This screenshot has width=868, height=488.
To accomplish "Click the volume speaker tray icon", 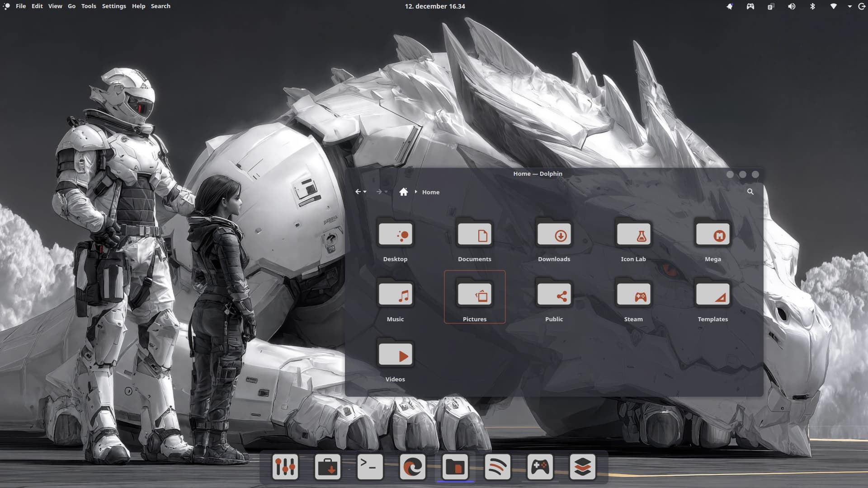I will tap(792, 6).
